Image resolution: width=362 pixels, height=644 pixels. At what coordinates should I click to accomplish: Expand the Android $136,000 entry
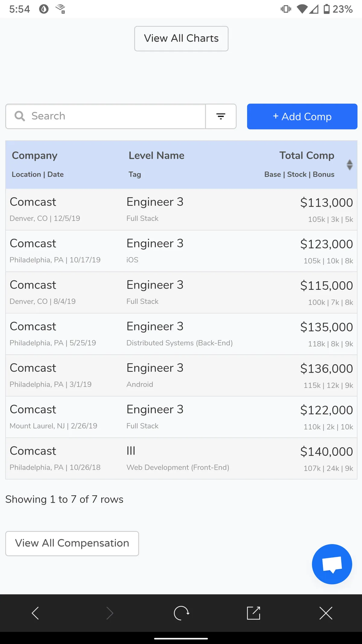pyautogui.click(x=181, y=375)
